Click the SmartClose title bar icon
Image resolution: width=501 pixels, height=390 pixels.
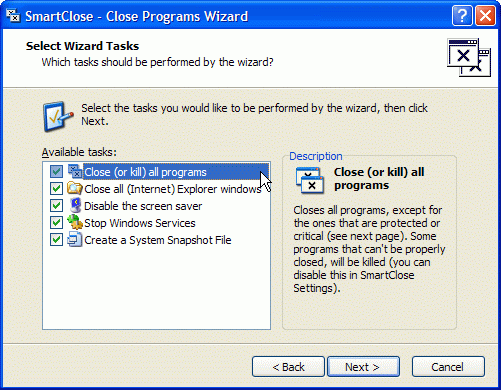[x=13, y=16]
